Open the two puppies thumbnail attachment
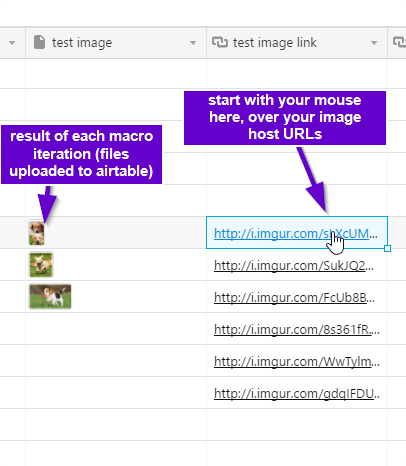This screenshot has height=466, width=406. tap(37, 233)
